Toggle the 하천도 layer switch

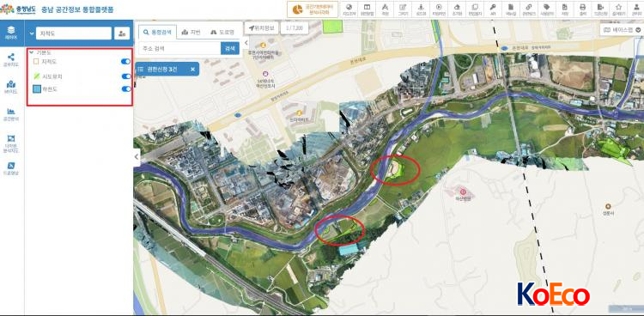point(125,88)
